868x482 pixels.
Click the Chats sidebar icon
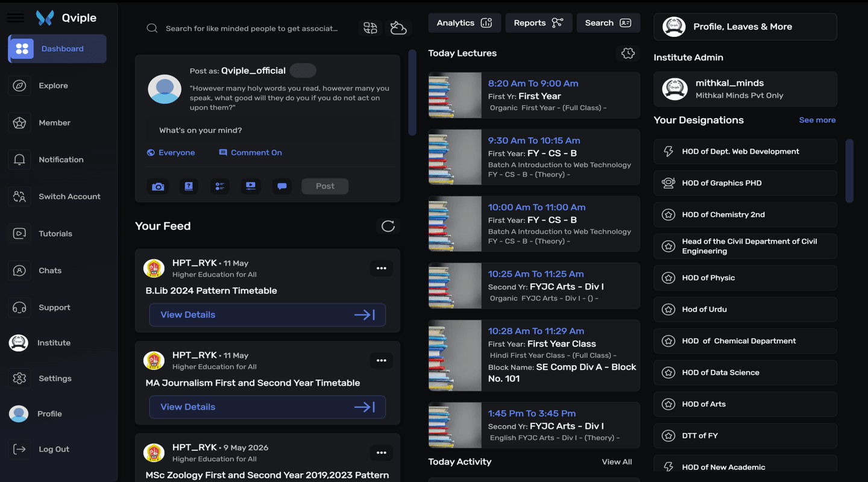pyautogui.click(x=19, y=271)
